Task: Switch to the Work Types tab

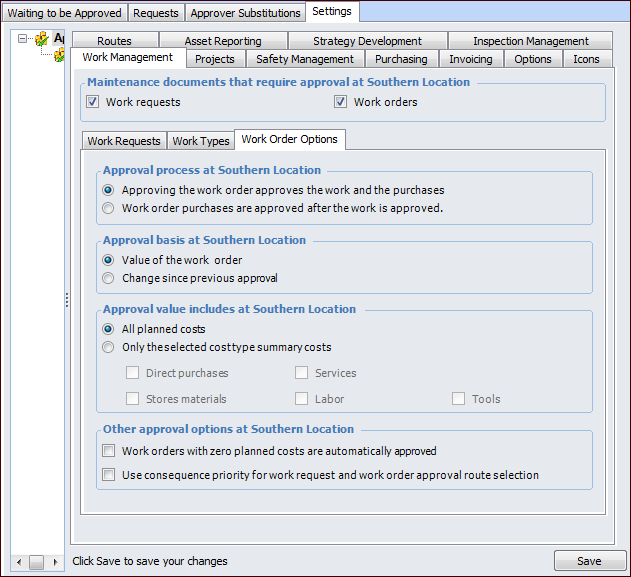Action: 201,141
